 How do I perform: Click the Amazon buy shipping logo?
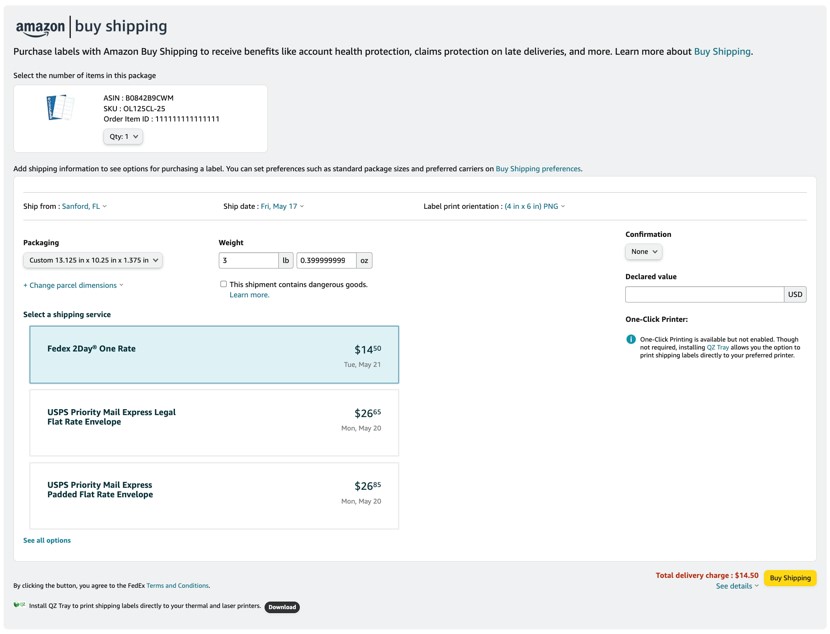pos(91,27)
